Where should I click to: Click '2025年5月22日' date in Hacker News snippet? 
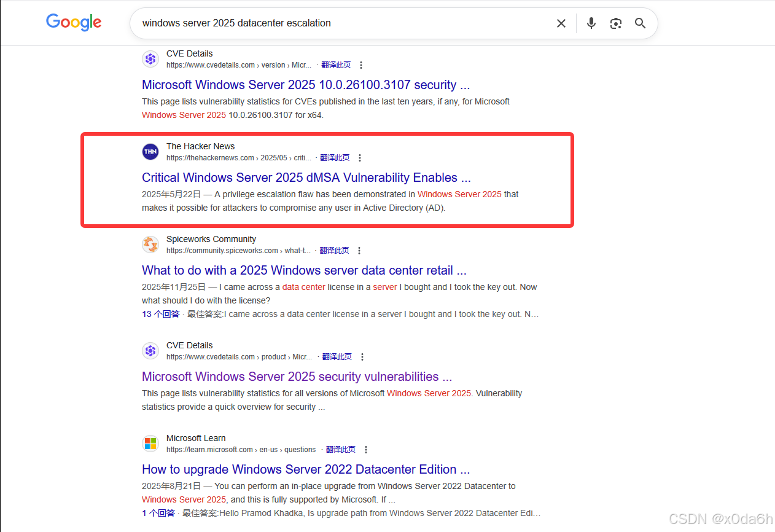click(x=171, y=194)
